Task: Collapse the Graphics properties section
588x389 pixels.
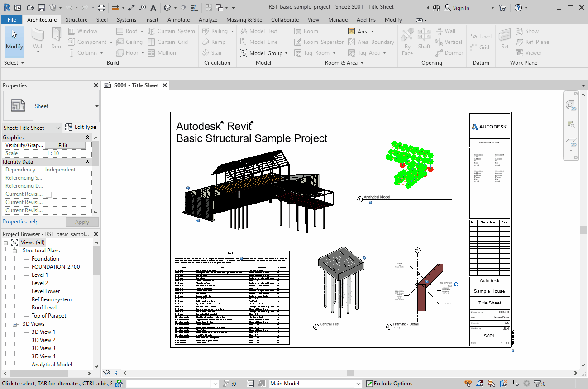Action: [88, 138]
